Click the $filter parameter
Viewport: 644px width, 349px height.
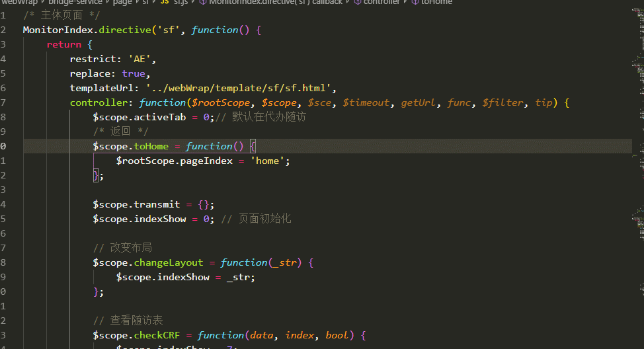click(503, 102)
